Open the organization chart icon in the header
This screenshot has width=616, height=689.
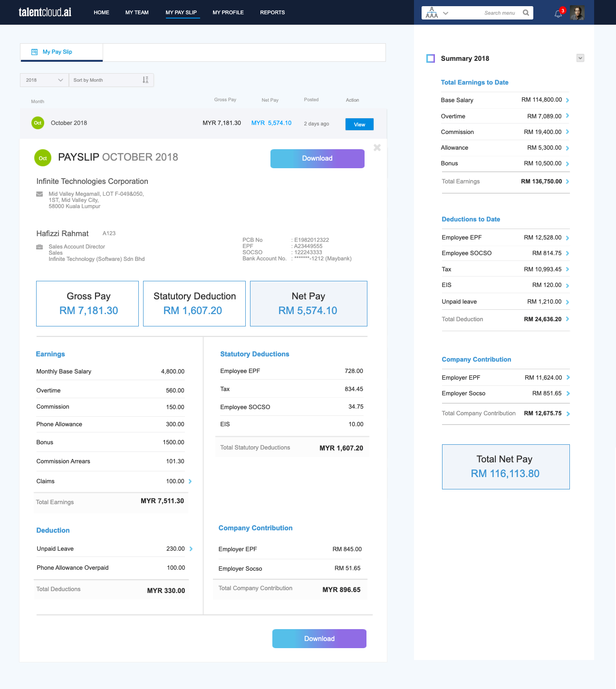432,13
